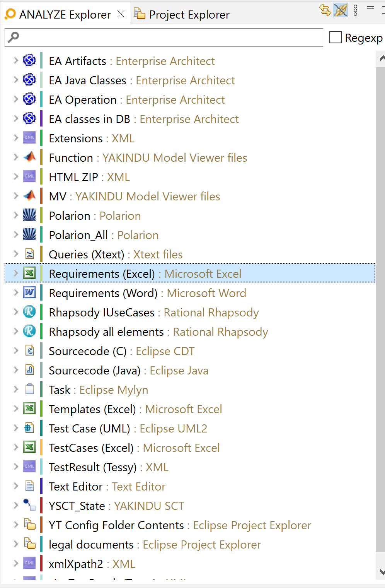385x588 pixels.
Task: Click the Queries (Xtext) file icon
Action: coord(29,254)
